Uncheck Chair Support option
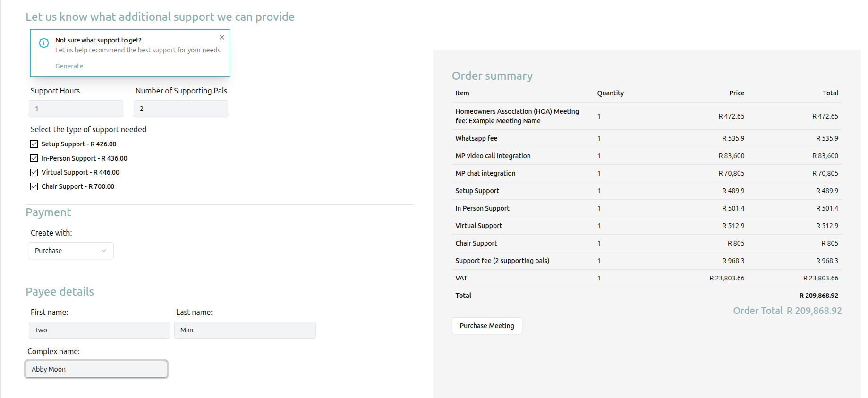The image size is (868, 398). pyautogui.click(x=34, y=186)
